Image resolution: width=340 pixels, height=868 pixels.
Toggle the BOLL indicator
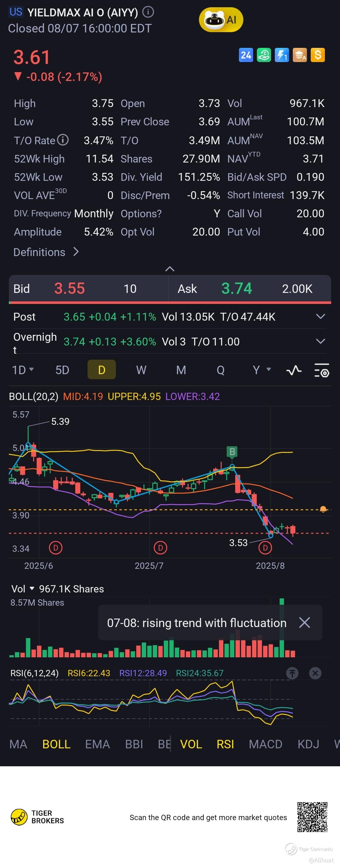click(56, 744)
